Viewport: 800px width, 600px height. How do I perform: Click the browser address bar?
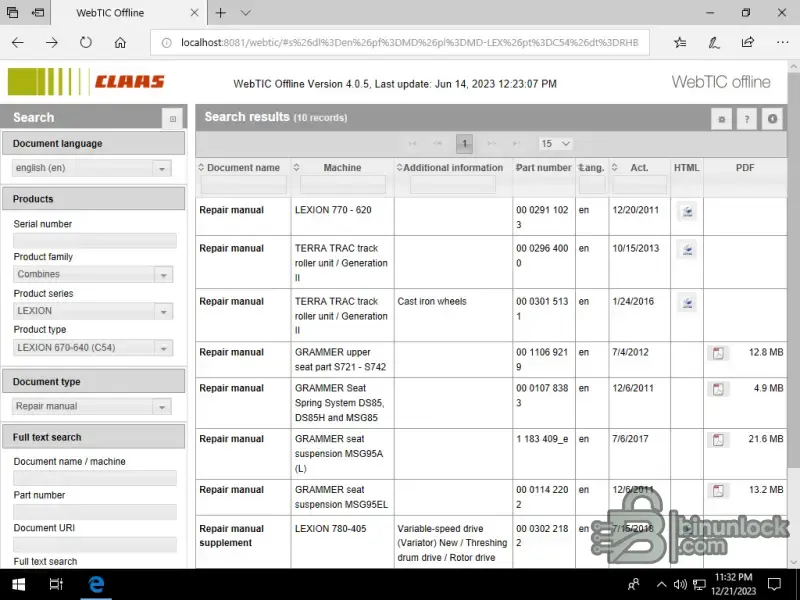coord(400,42)
